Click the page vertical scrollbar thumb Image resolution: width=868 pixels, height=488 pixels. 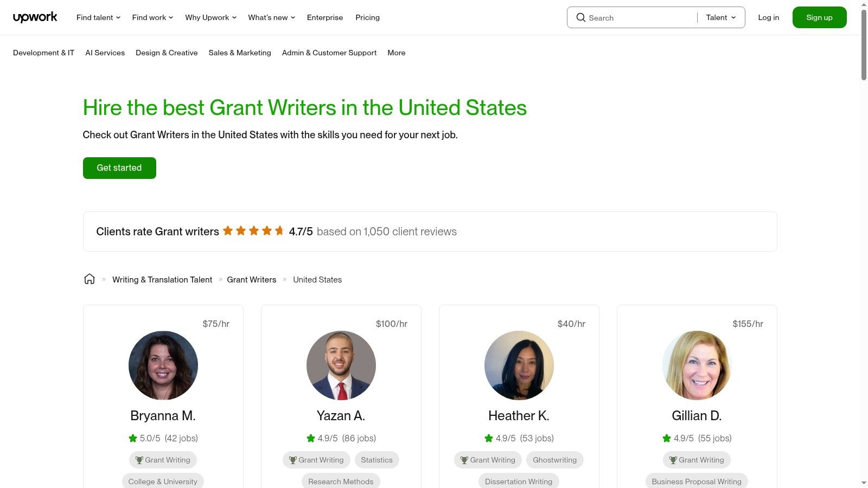tap(864, 44)
